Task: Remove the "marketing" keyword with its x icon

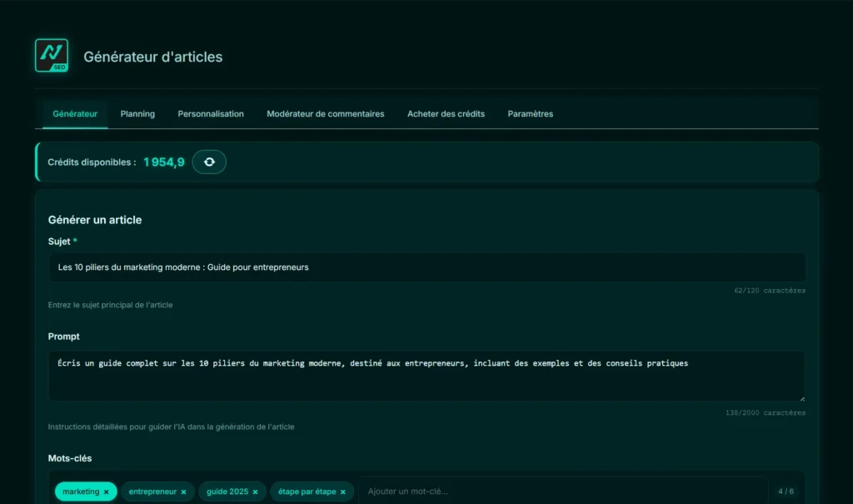Action: click(x=106, y=492)
